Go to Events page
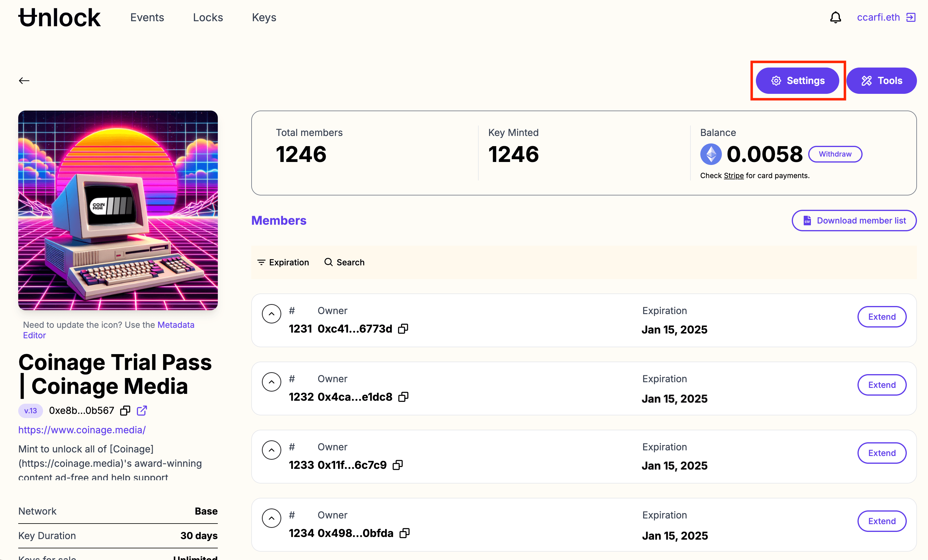This screenshot has height=560, width=928. pyautogui.click(x=147, y=17)
